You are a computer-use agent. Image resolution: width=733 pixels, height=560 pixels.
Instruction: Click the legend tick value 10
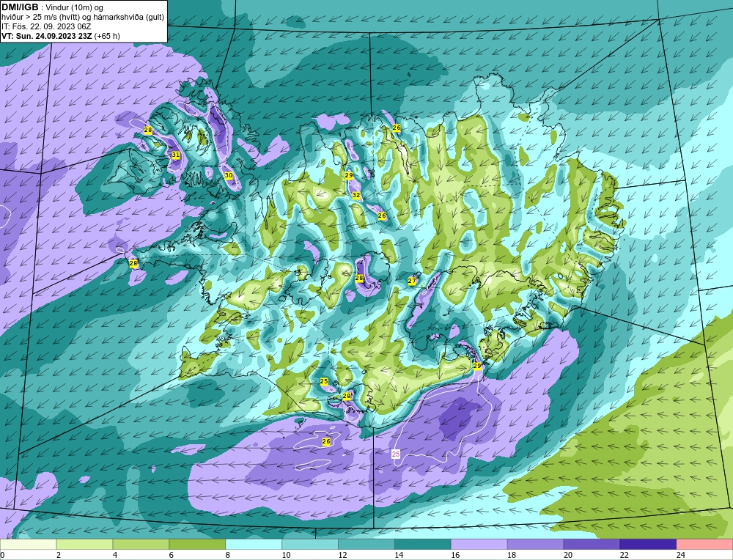click(286, 555)
